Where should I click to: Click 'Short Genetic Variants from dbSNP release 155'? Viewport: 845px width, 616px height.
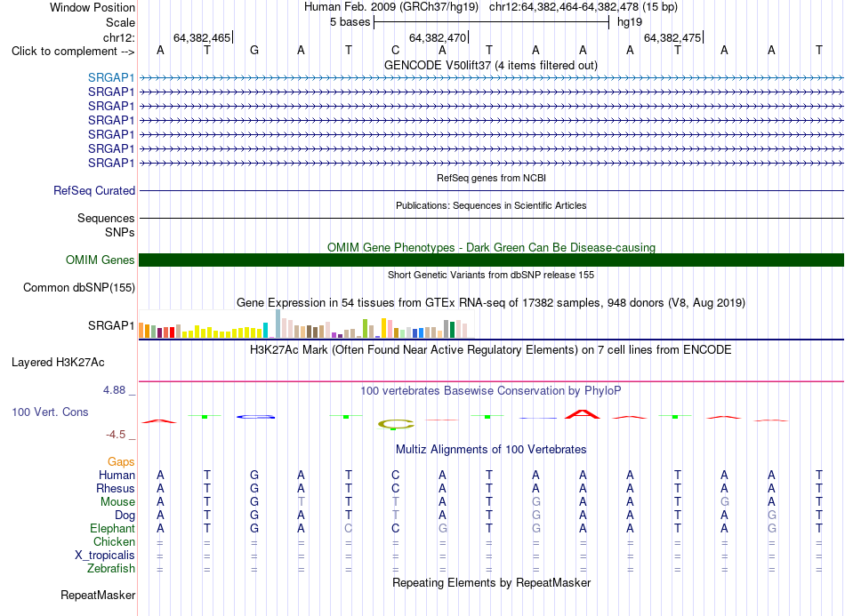point(491,275)
